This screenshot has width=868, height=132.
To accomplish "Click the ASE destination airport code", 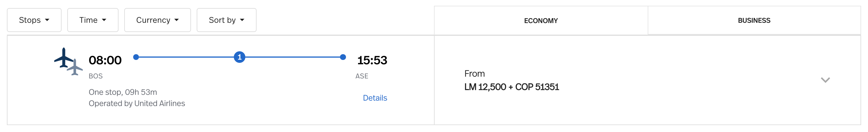I will (x=362, y=76).
